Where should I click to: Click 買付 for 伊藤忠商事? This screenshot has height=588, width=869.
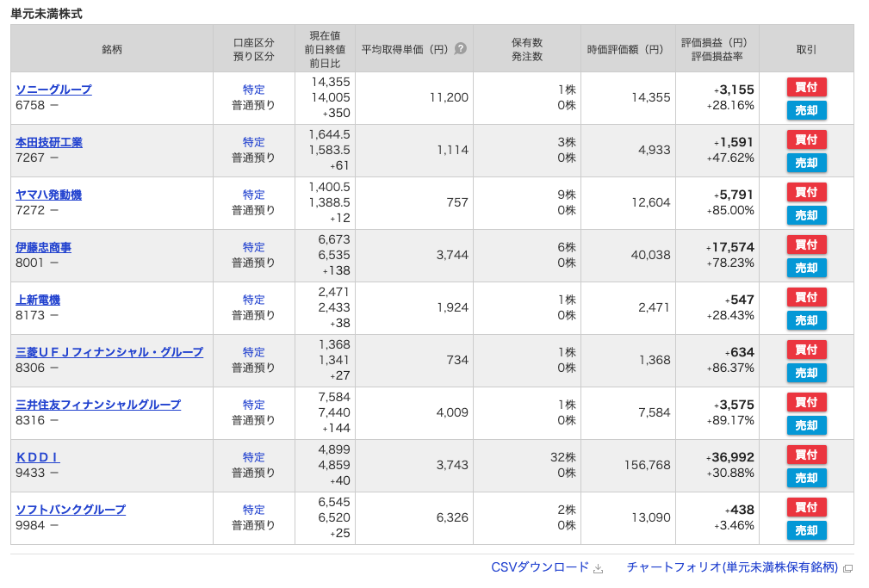(806, 244)
